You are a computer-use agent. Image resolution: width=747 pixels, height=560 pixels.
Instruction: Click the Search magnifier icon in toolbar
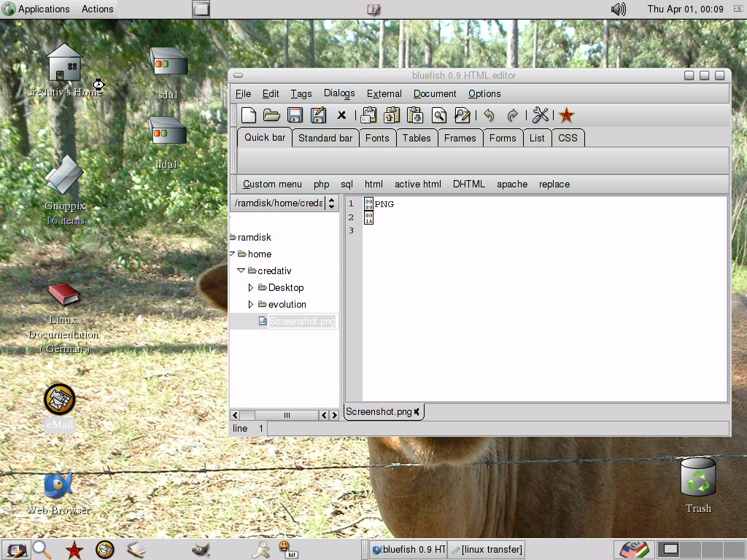[438, 115]
